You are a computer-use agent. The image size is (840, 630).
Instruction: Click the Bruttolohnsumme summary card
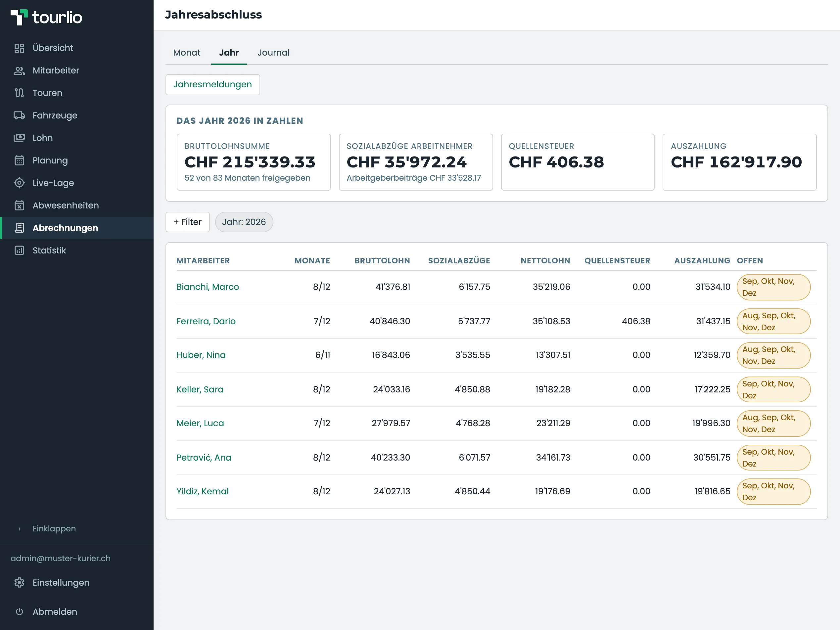[254, 162]
